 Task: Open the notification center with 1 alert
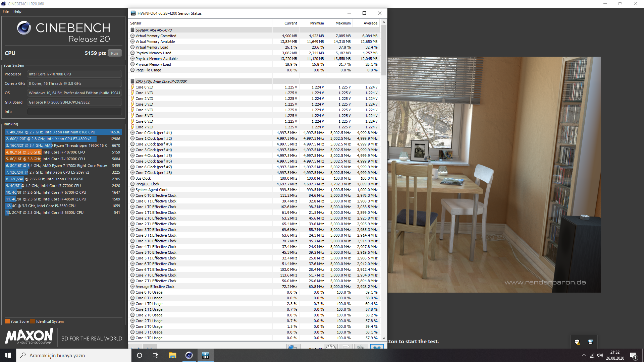[634, 355]
